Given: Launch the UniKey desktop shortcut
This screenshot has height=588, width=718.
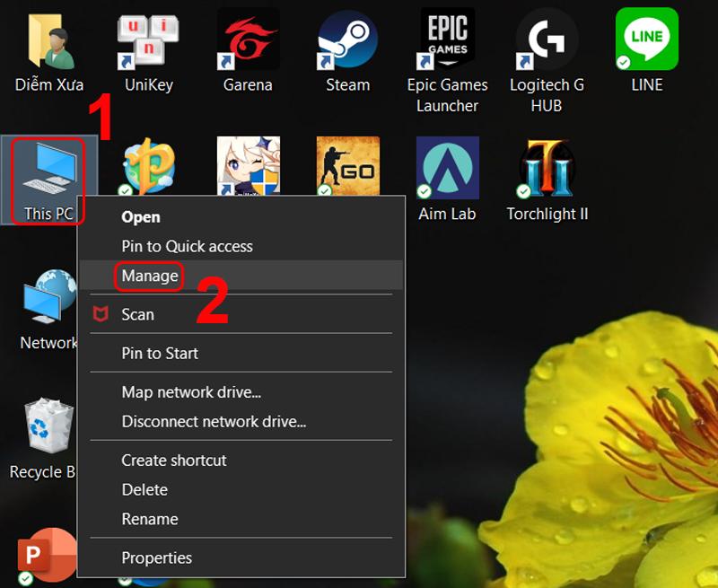Looking at the screenshot, I should (x=148, y=42).
